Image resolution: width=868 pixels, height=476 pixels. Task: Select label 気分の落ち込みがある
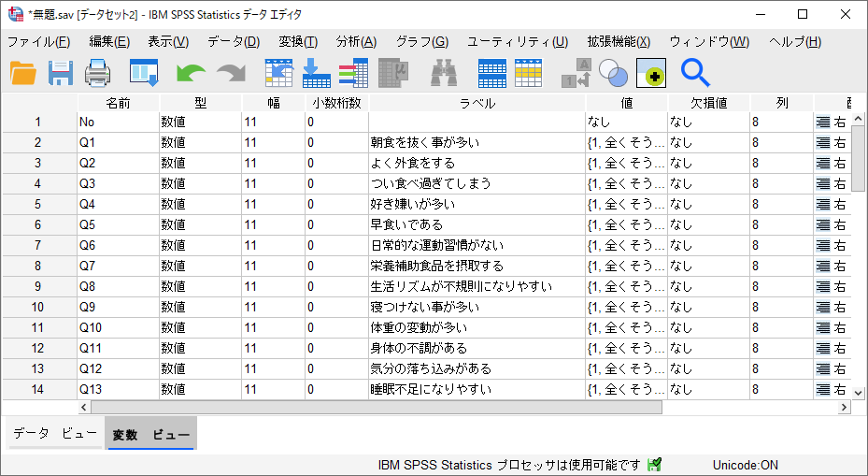431,369
